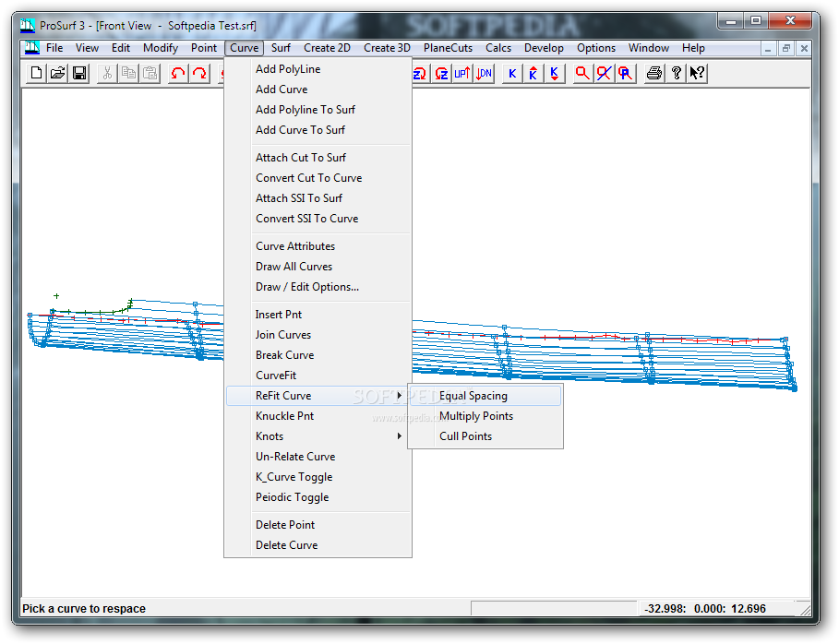The height and width of the screenshot is (644, 839).
Task: Click the Undo red arrow icon
Action: click(x=177, y=73)
